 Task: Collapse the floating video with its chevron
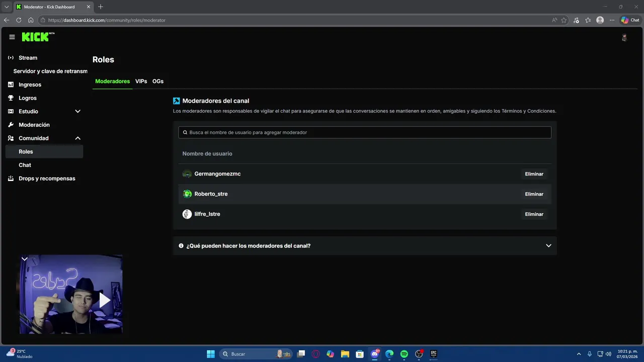point(24,259)
